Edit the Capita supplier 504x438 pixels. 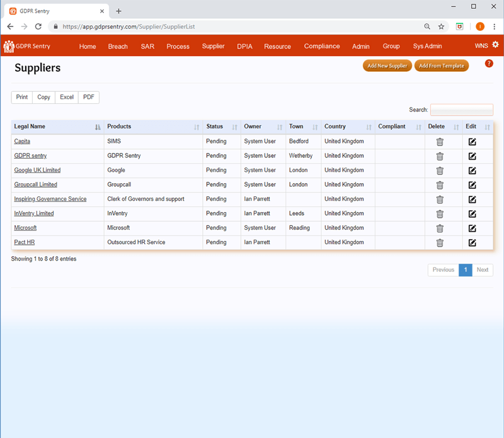472,142
